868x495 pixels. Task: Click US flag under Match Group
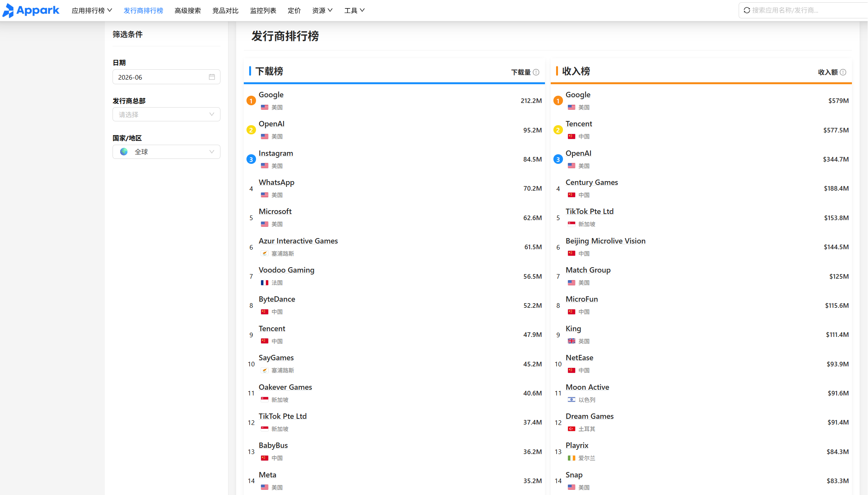click(x=571, y=283)
